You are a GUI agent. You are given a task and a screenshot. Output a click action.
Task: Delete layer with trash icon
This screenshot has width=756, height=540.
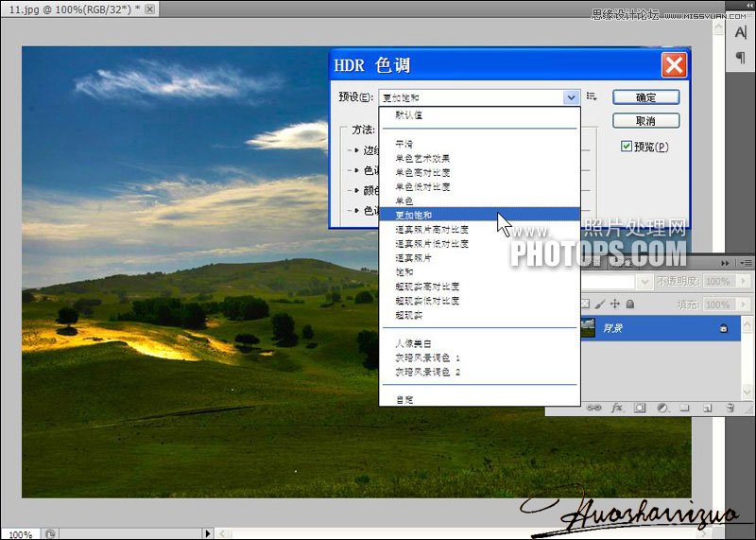point(730,409)
